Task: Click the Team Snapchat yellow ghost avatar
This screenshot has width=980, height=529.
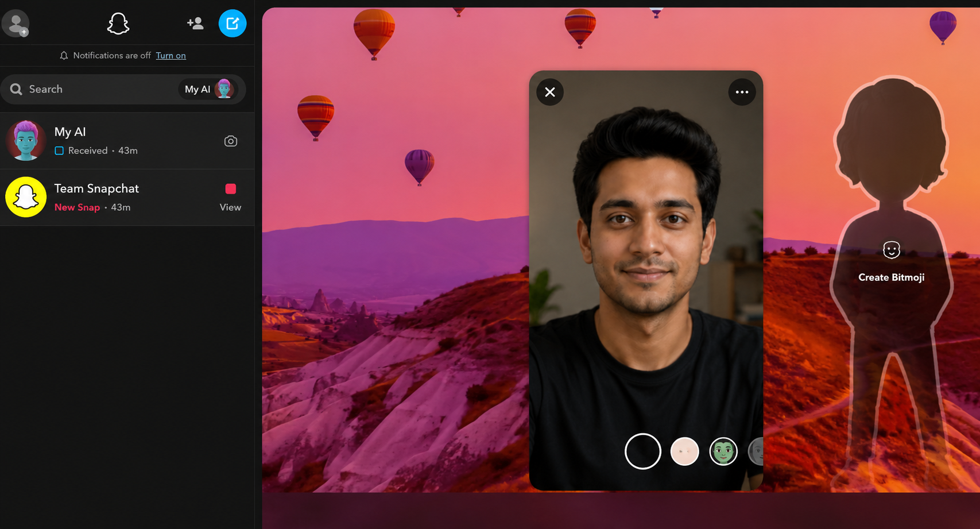Action: [26, 197]
